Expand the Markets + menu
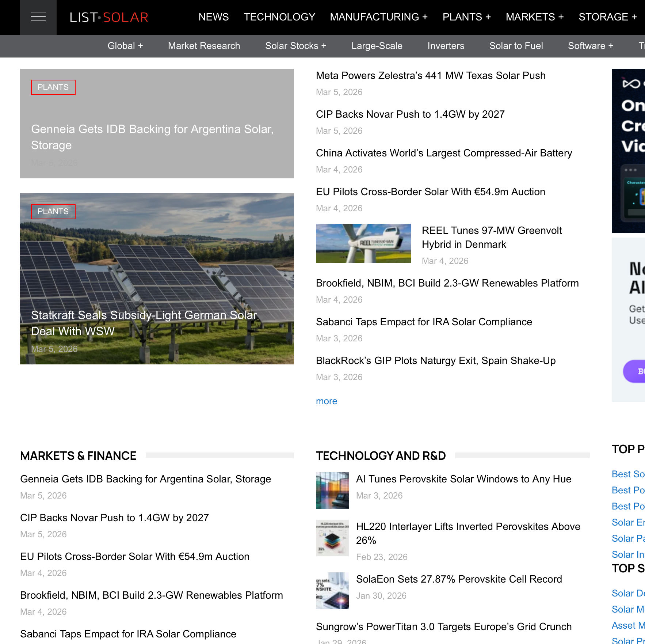Image resolution: width=645 pixels, height=644 pixels. pos(535,17)
